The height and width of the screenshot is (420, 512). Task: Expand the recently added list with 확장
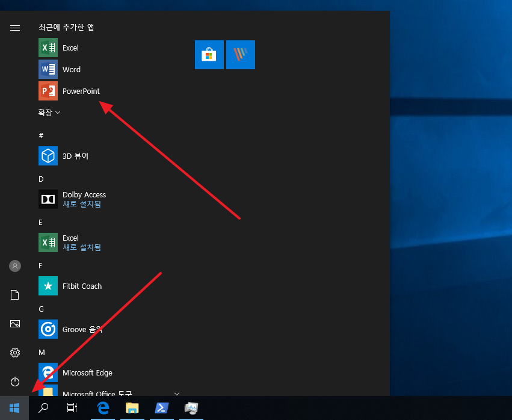click(x=49, y=113)
